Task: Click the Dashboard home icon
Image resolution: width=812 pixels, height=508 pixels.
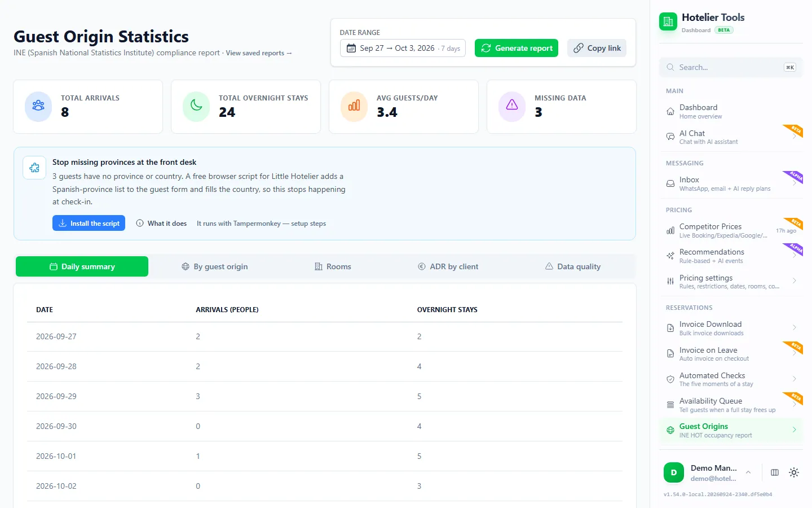Action: (x=670, y=111)
